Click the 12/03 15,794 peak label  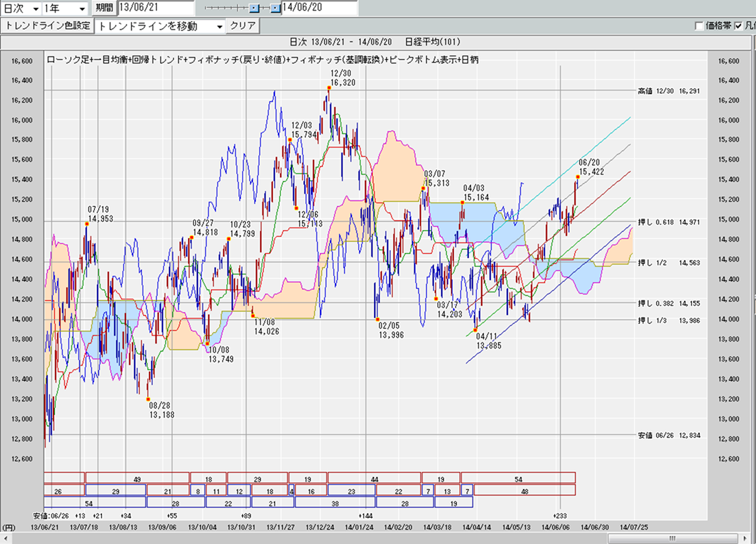(x=304, y=130)
